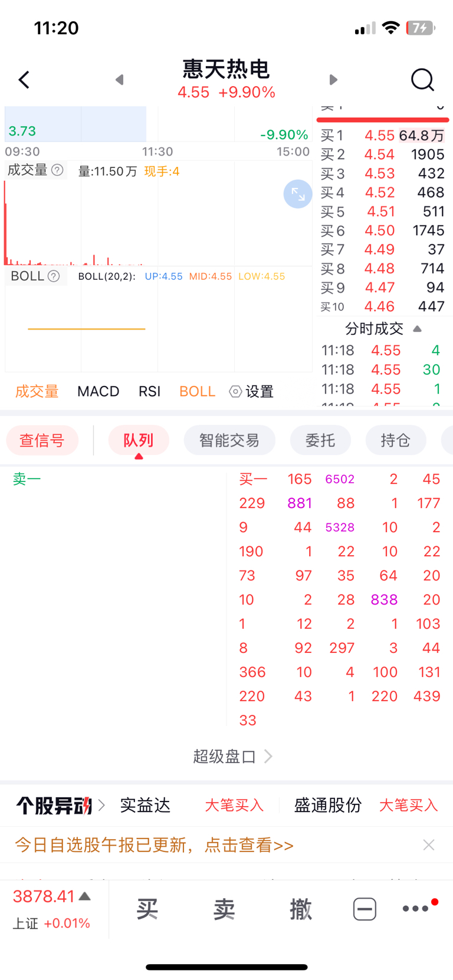Open help icon beside BOLL label

pos(54,276)
